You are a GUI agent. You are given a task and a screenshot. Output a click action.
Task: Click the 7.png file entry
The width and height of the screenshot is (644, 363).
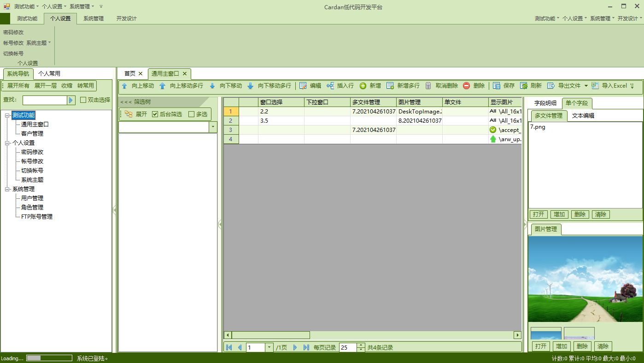[x=538, y=127]
